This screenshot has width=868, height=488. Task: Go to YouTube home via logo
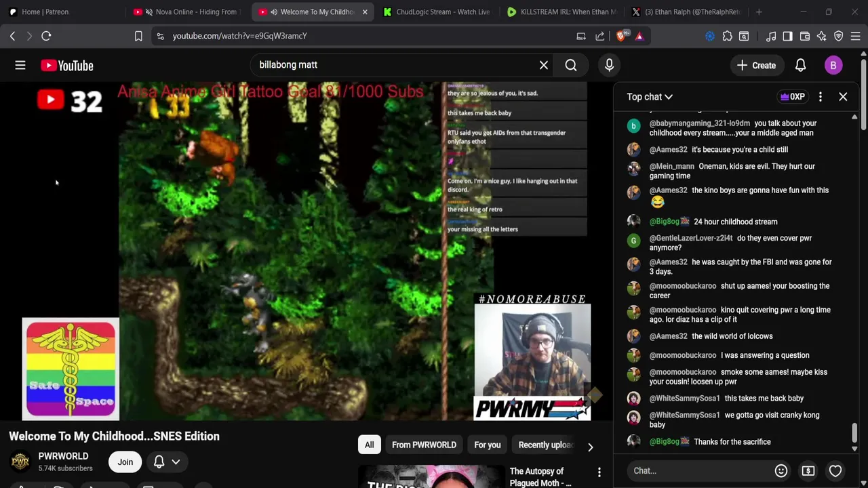[66, 65]
